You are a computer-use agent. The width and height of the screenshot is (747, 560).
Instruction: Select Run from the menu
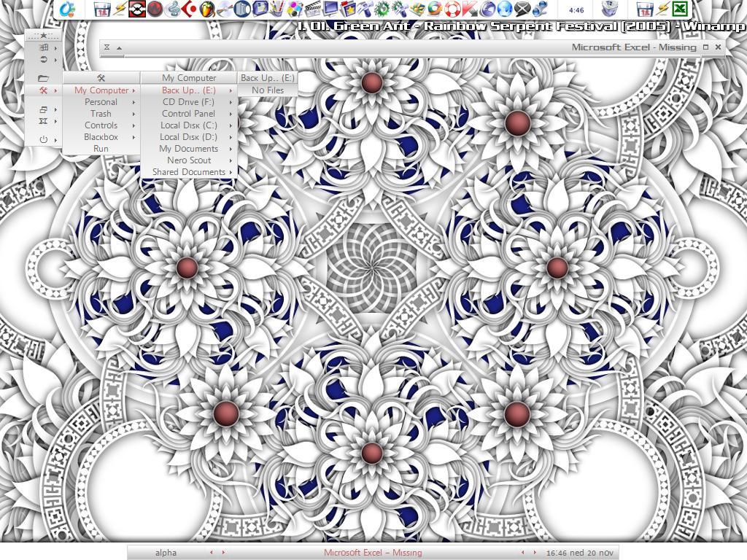pos(101,149)
